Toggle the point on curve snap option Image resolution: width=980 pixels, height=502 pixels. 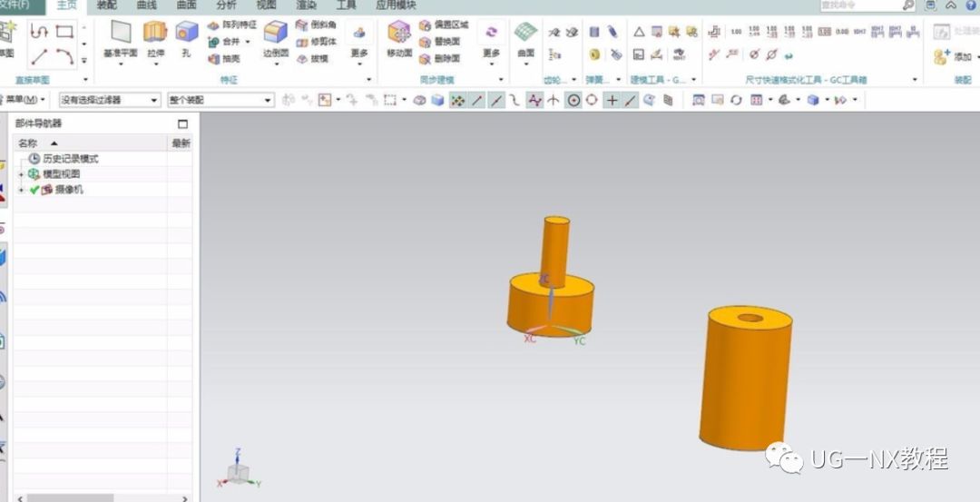631,100
